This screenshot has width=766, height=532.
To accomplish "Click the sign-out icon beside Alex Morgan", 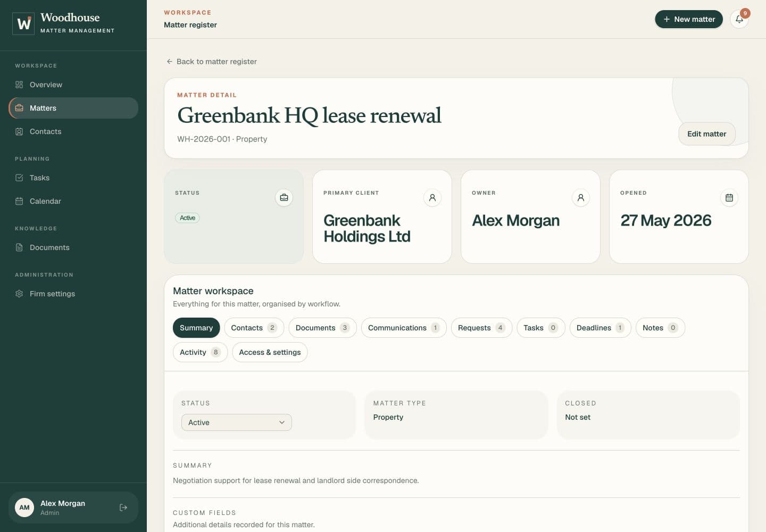I will pyautogui.click(x=123, y=508).
